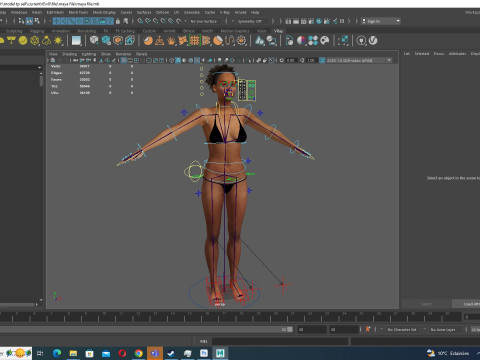Click the teal render region shelf icon
The height and width of the screenshot is (360, 480).
(343, 41)
